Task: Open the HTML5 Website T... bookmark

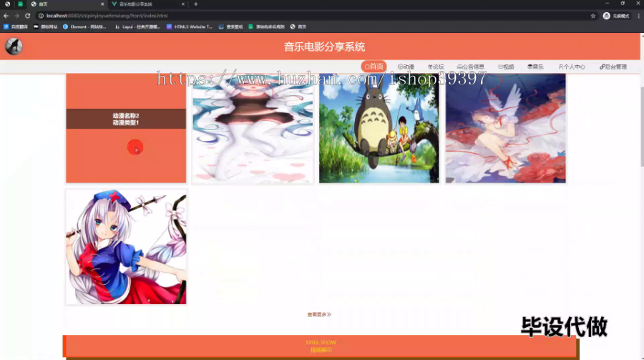Action: (190, 26)
